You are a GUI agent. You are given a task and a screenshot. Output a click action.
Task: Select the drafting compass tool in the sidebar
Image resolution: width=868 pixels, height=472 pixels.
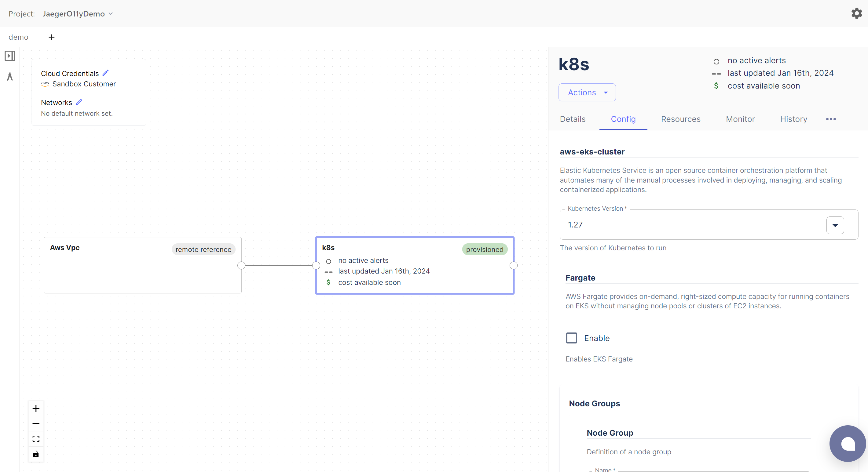click(x=10, y=77)
